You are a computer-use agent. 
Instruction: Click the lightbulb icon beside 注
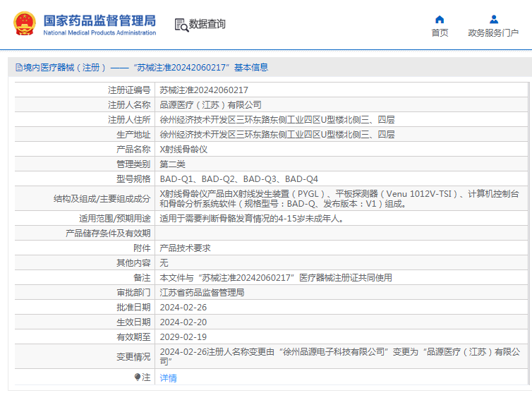[x=138, y=377]
